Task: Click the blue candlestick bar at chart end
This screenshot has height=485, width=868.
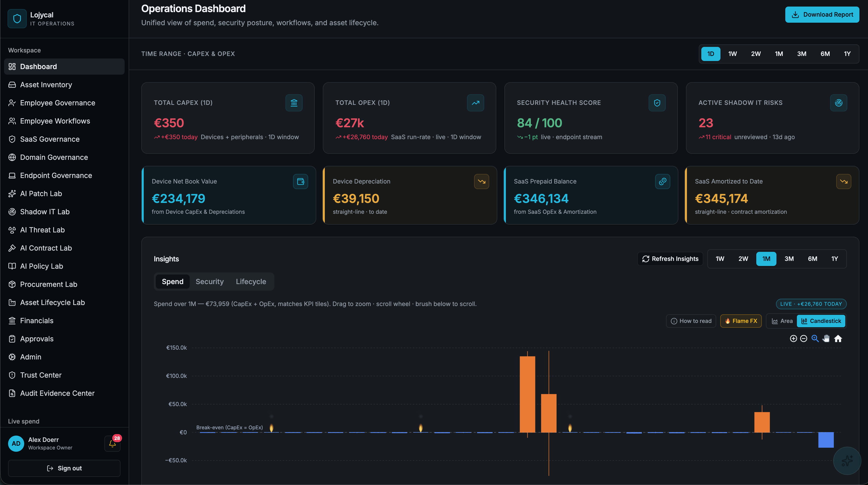Action: (826, 440)
